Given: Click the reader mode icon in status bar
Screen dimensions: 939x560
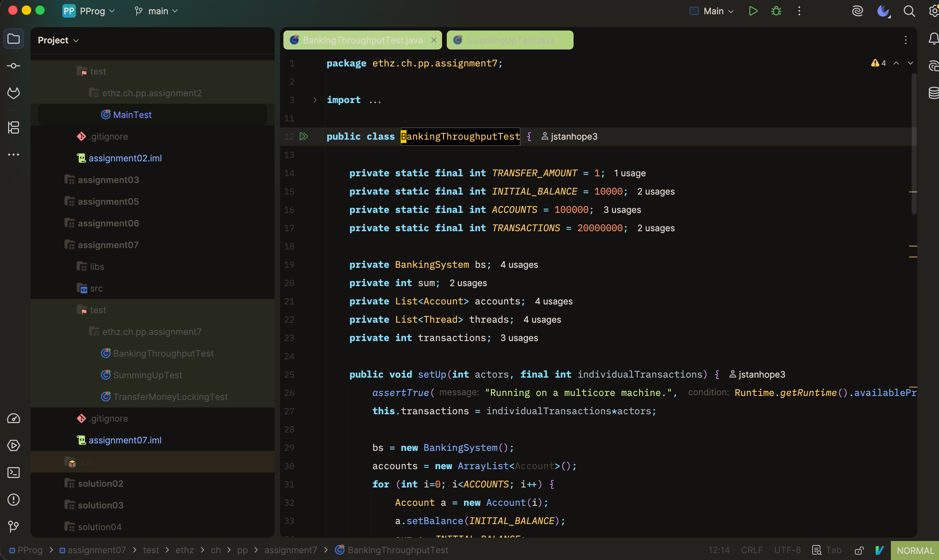Looking at the screenshot, I should [x=817, y=550].
